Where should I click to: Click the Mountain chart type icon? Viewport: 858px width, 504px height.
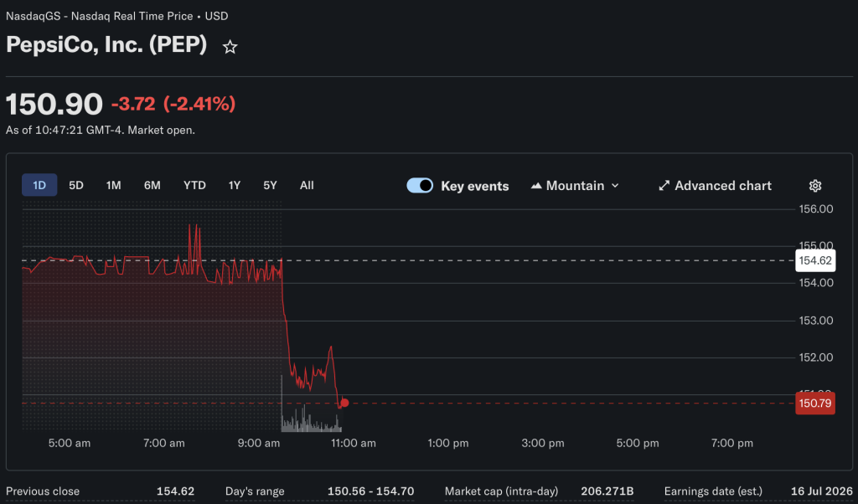[x=536, y=186]
